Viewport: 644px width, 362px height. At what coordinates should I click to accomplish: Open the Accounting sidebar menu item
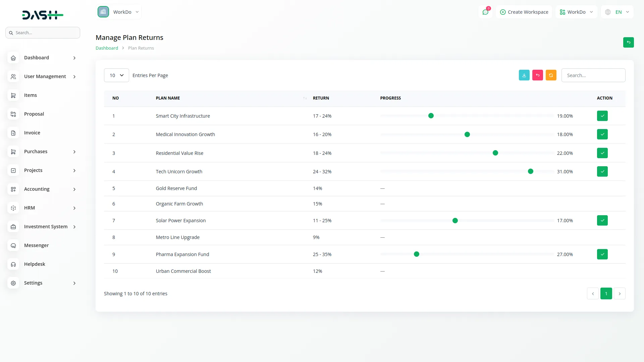point(37,189)
